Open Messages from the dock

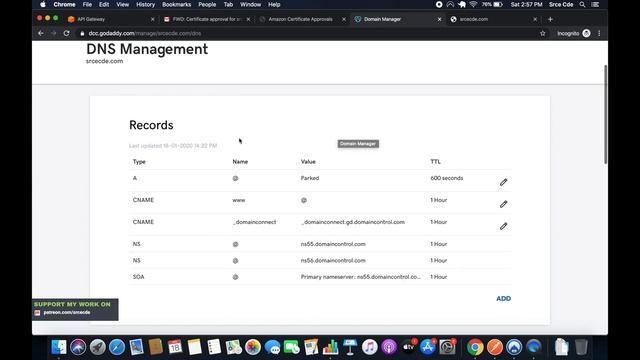pyautogui.click(x=272, y=347)
